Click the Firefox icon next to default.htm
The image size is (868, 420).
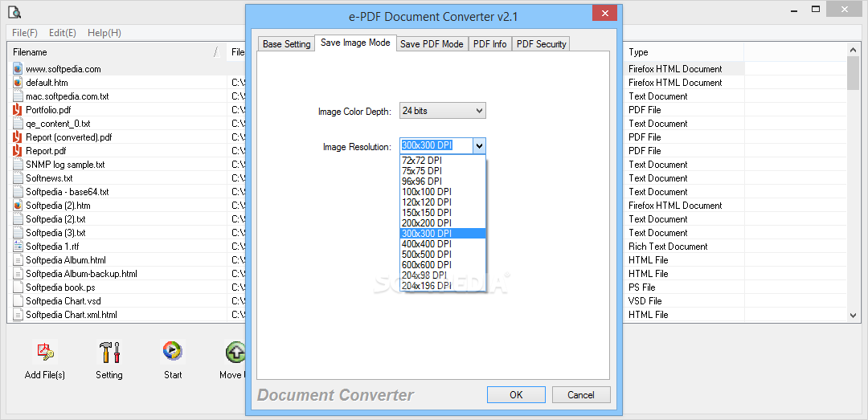pos(18,83)
